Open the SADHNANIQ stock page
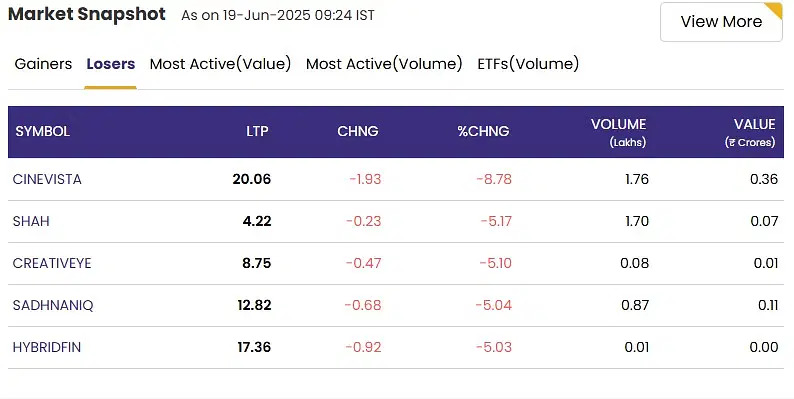794x399 pixels. click(53, 305)
